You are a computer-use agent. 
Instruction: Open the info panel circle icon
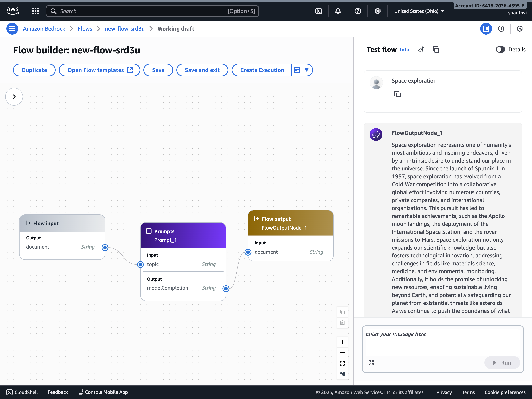[501, 29]
